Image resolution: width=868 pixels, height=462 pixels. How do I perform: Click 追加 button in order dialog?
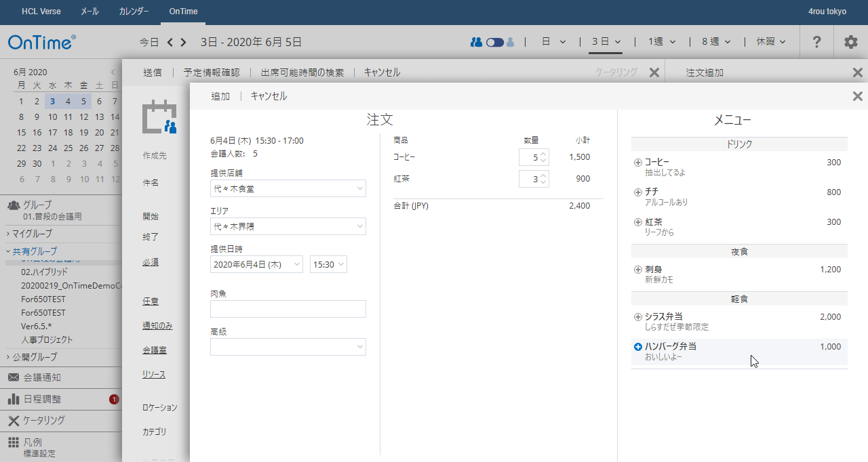coord(220,96)
